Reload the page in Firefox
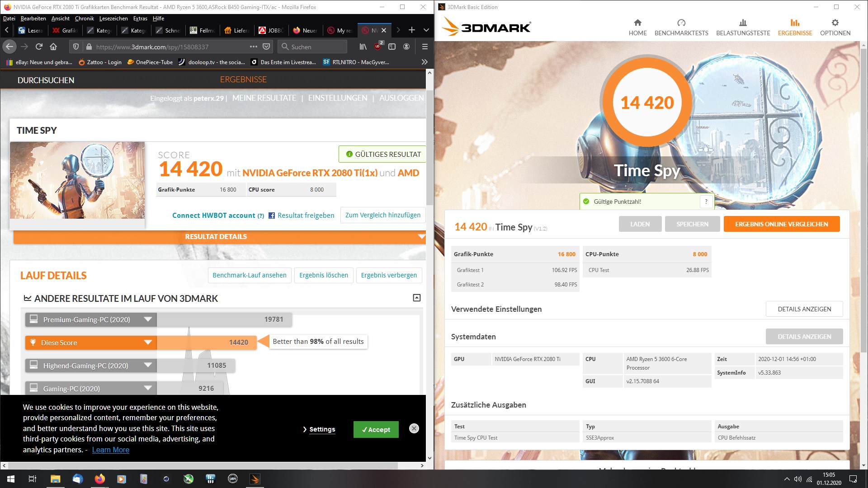 tap(39, 47)
